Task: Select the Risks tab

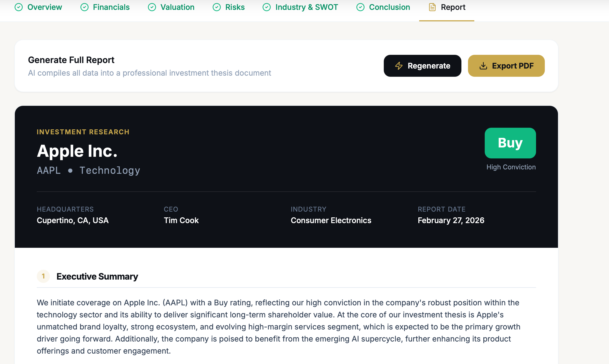Action: coord(229,7)
